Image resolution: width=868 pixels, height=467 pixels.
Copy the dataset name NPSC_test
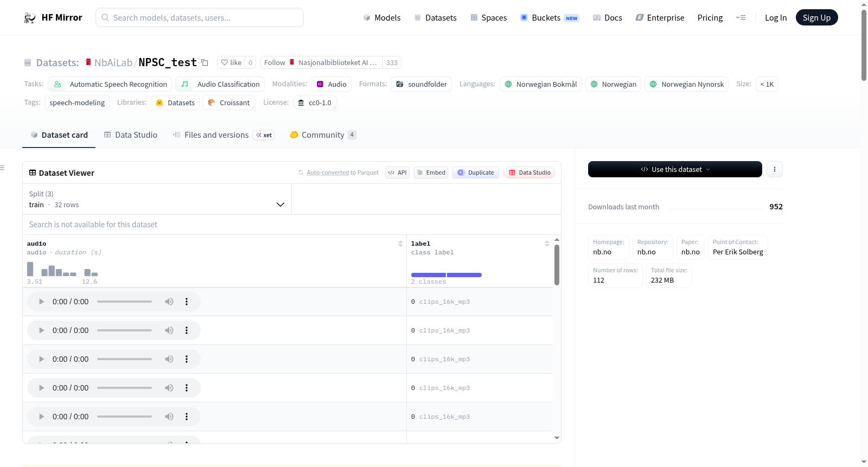(205, 62)
